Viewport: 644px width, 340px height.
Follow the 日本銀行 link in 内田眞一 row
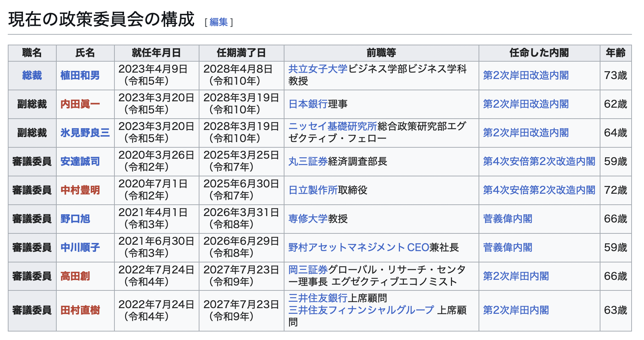308,104
